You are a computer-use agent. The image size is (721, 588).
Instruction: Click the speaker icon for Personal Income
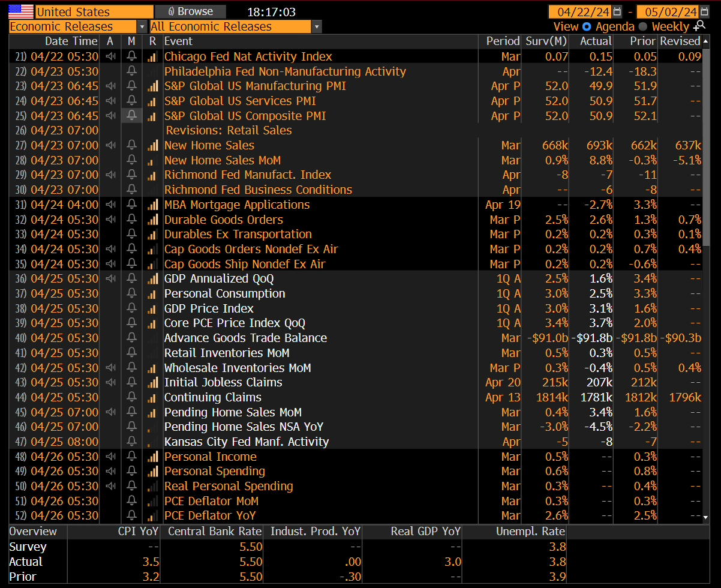point(110,457)
